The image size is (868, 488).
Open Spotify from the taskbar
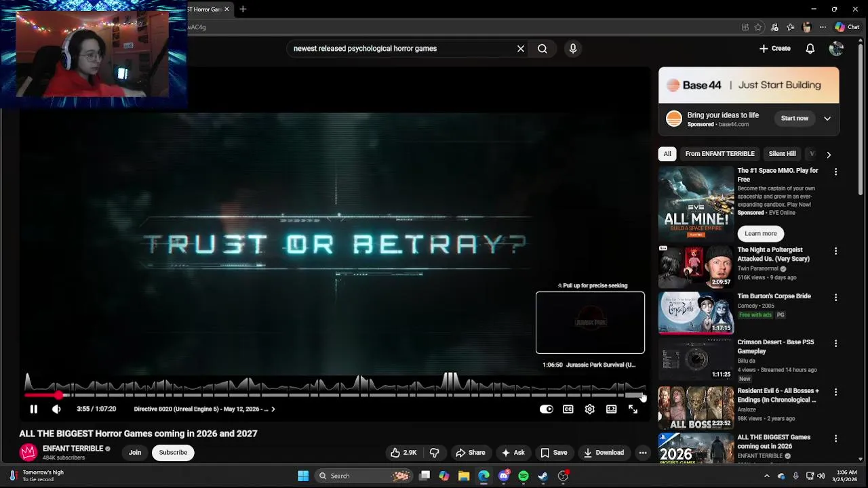tap(523, 476)
